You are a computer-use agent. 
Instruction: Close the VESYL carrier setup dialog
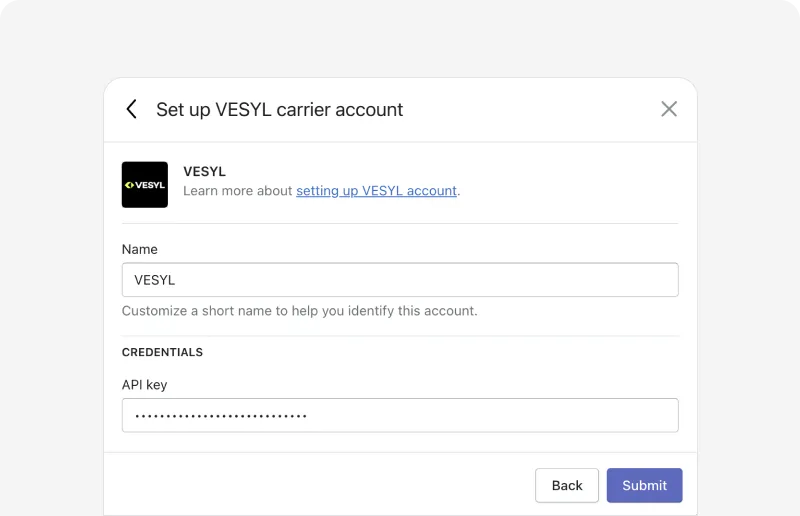[x=669, y=109]
